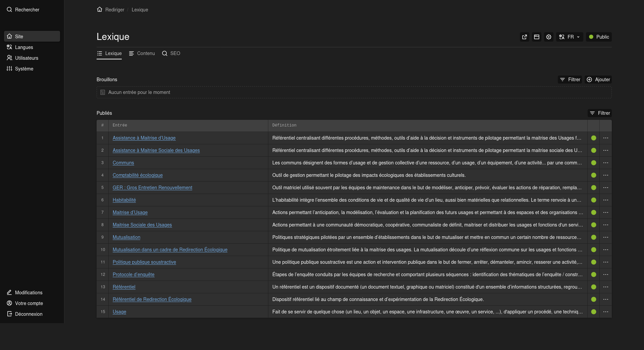Open the Comptabilité écologique entry link
This screenshot has height=350, width=644.
(138, 175)
